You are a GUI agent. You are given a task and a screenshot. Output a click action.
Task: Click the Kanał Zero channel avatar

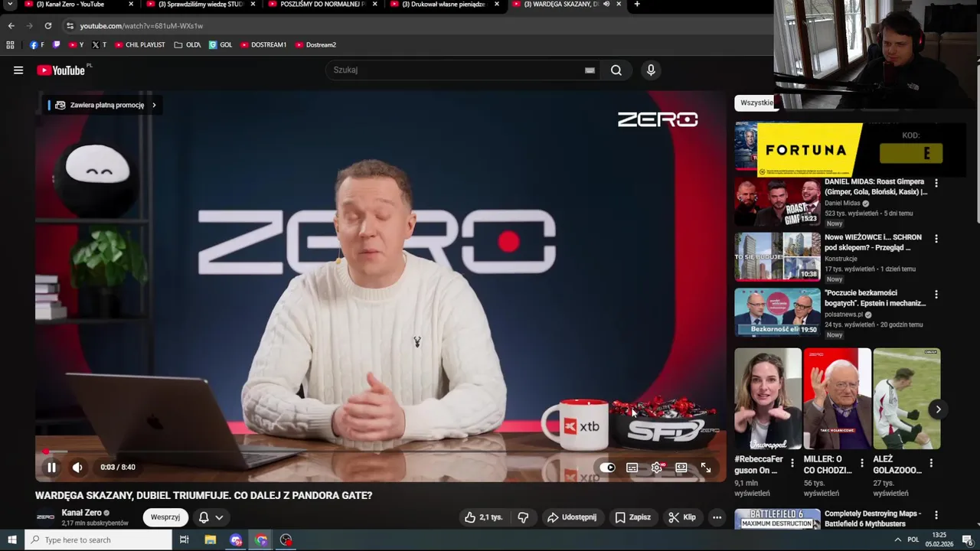pyautogui.click(x=46, y=517)
